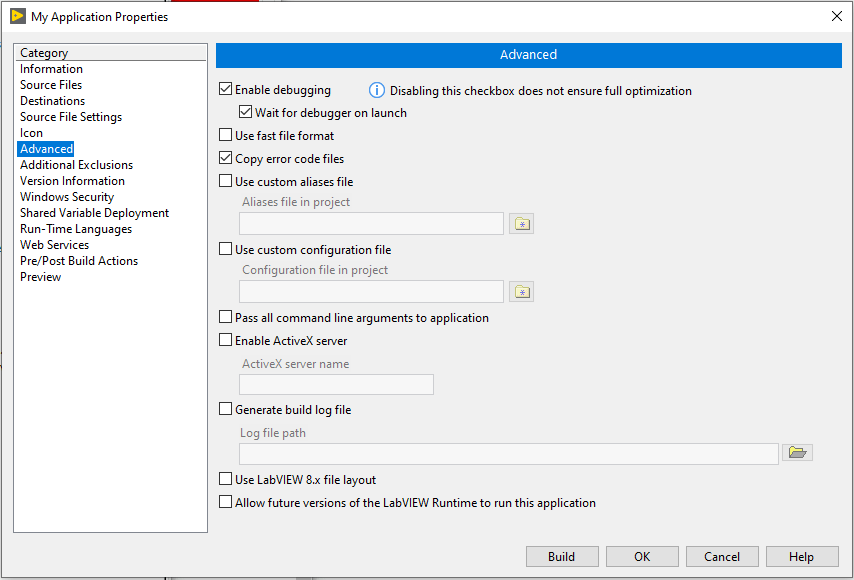Check Pass all command line arguments to application

point(226,316)
